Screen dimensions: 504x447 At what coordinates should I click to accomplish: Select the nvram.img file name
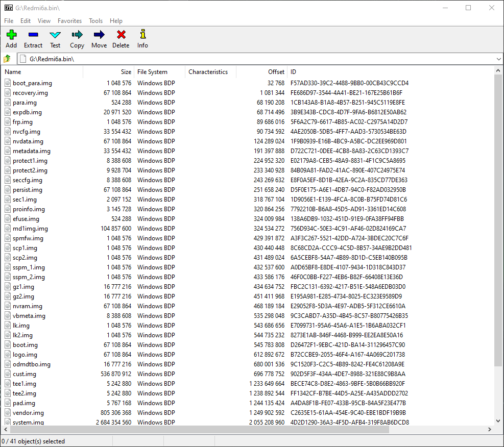tap(28, 306)
